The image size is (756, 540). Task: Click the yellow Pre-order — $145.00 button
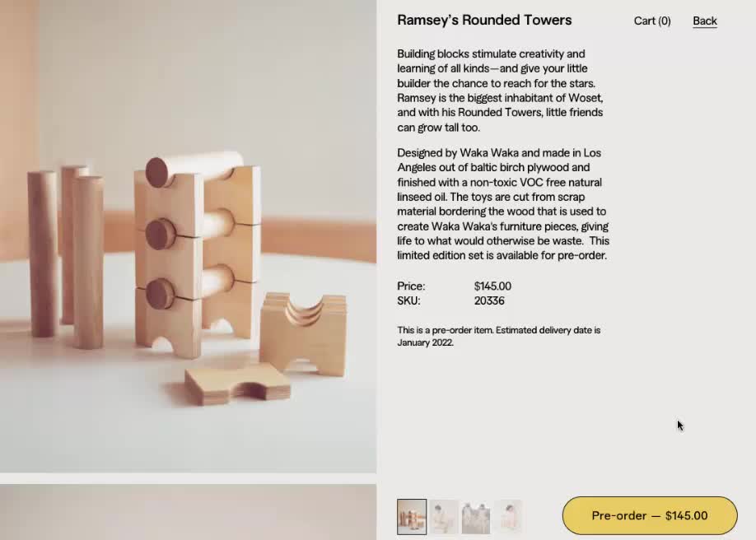click(x=650, y=515)
